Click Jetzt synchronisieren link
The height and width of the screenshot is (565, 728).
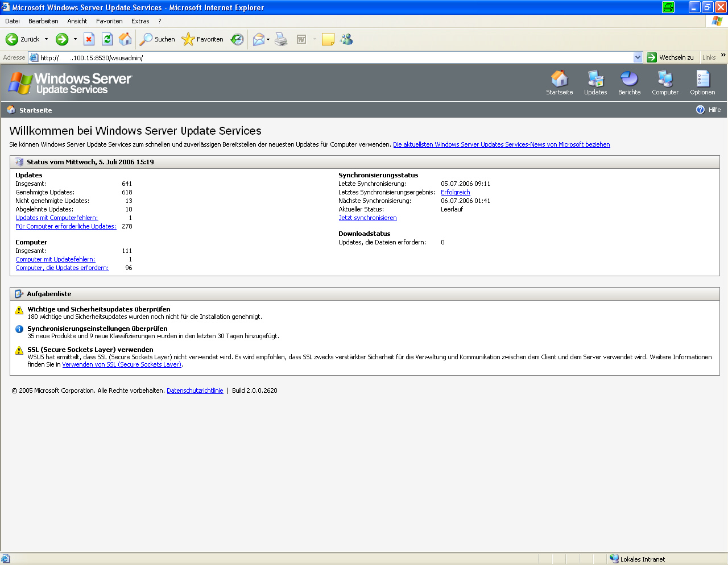(367, 218)
